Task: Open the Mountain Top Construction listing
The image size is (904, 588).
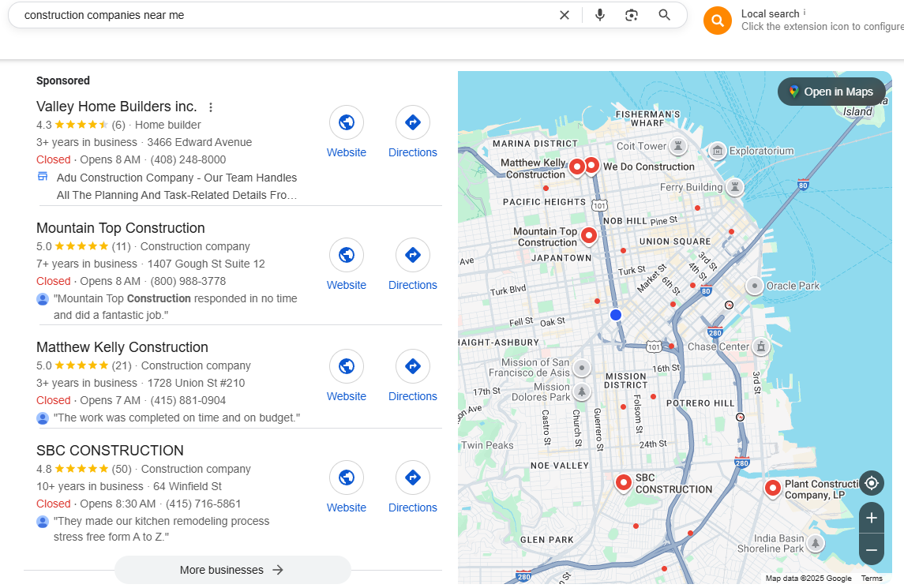Action: [120, 228]
